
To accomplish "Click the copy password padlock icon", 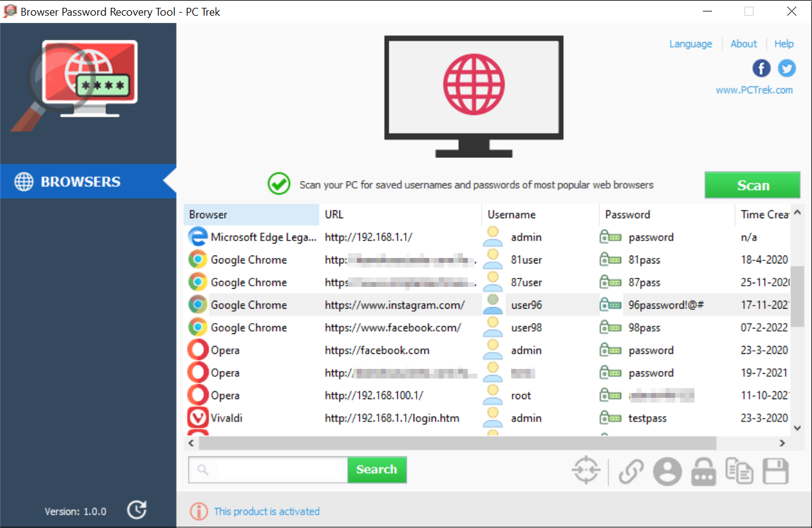I will (x=703, y=470).
